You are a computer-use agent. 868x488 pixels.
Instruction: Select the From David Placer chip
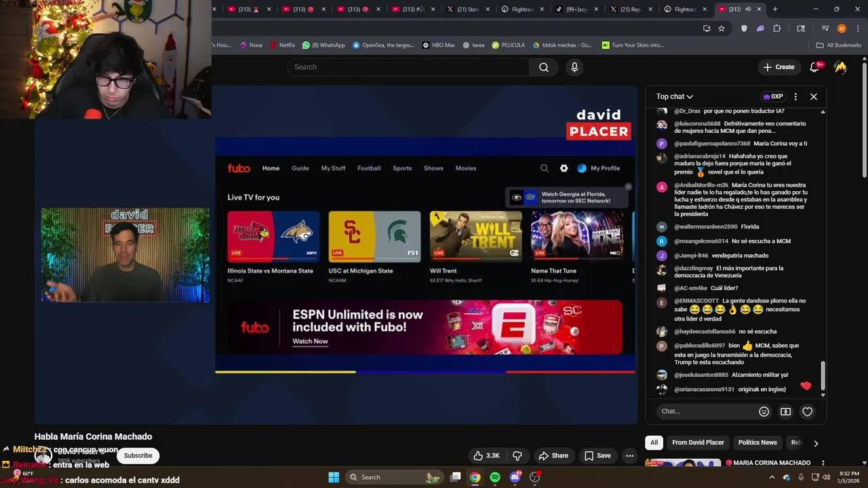pyautogui.click(x=698, y=443)
